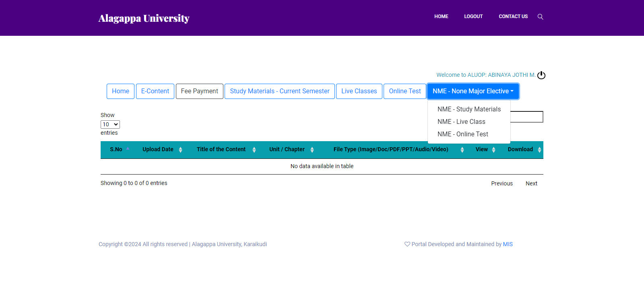Open the Live Classes button
This screenshot has height=294, width=644.
click(359, 91)
